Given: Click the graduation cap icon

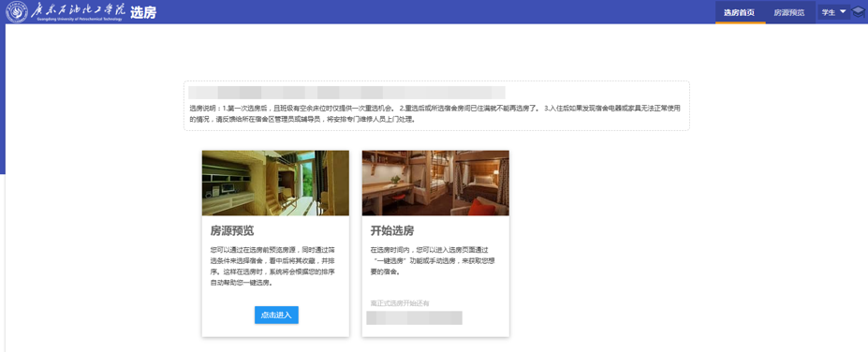Looking at the screenshot, I should pyautogui.click(x=858, y=12).
